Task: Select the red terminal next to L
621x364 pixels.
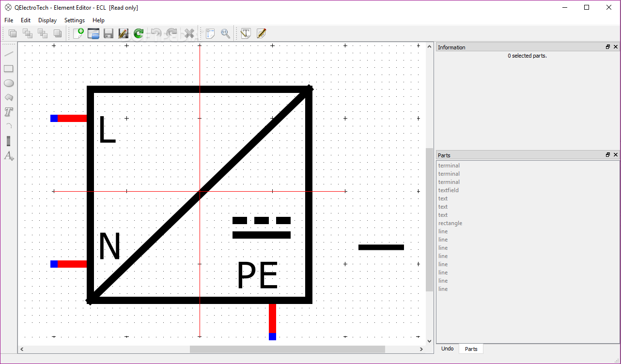Action: pyautogui.click(x=69, y=118)
